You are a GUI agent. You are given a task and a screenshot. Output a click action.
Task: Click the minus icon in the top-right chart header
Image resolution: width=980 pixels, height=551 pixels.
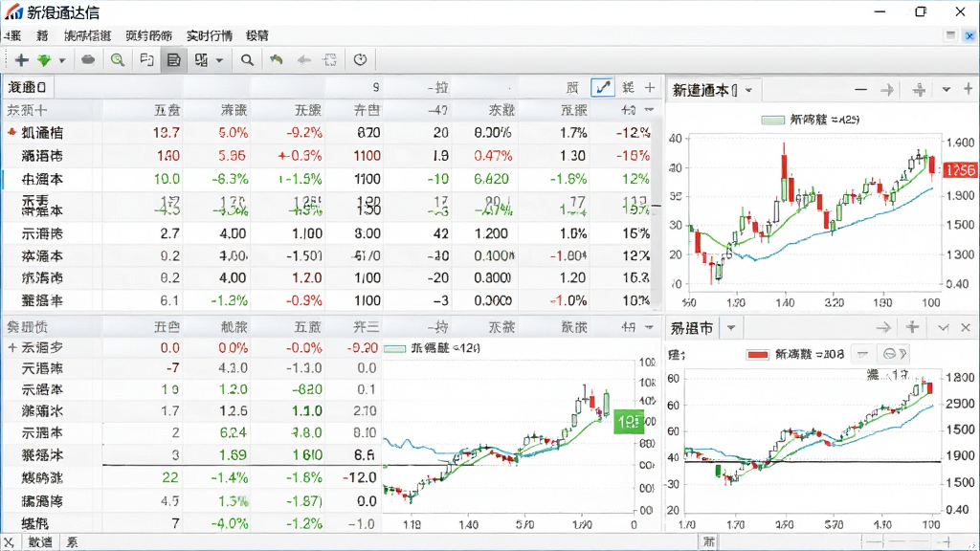(x=860, y=90)
